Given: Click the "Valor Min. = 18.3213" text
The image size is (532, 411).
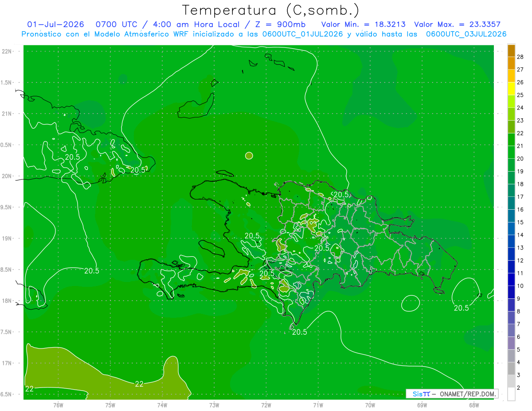Looking at the screenshot, I should coord(363,24).
